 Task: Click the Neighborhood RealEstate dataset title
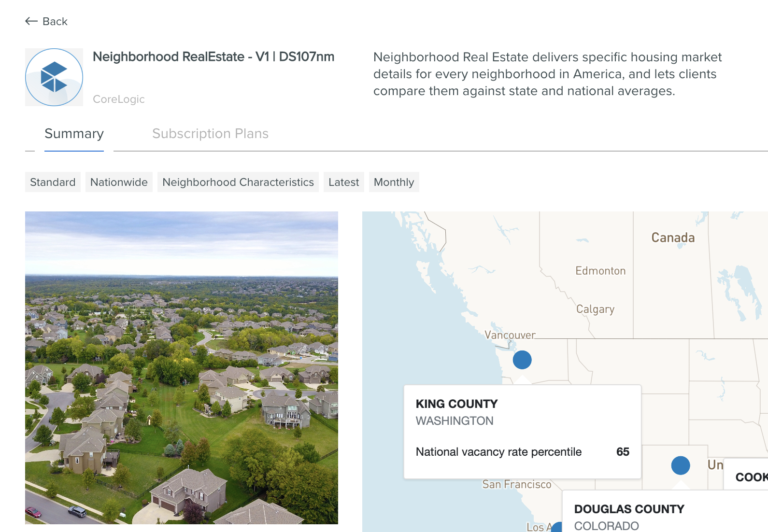pos(213,57)
